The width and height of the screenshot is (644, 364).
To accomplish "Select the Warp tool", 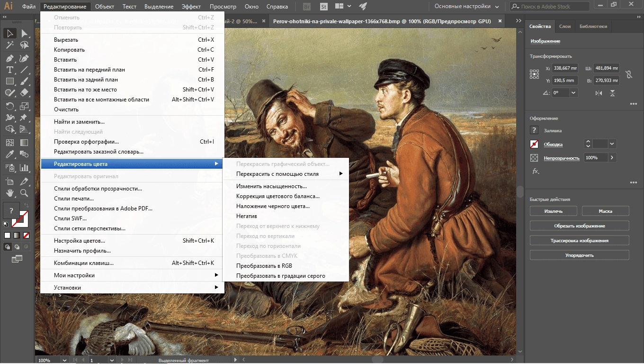I will pos(9,118).
